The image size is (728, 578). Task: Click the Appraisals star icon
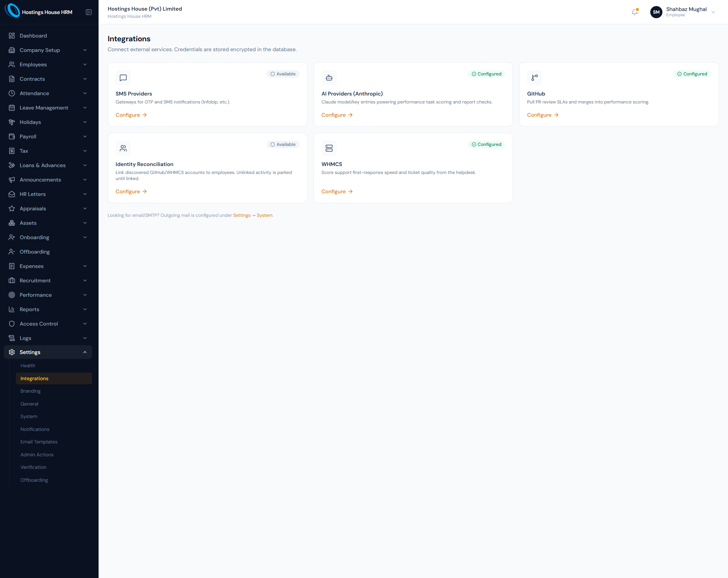[x=12, y=208]
